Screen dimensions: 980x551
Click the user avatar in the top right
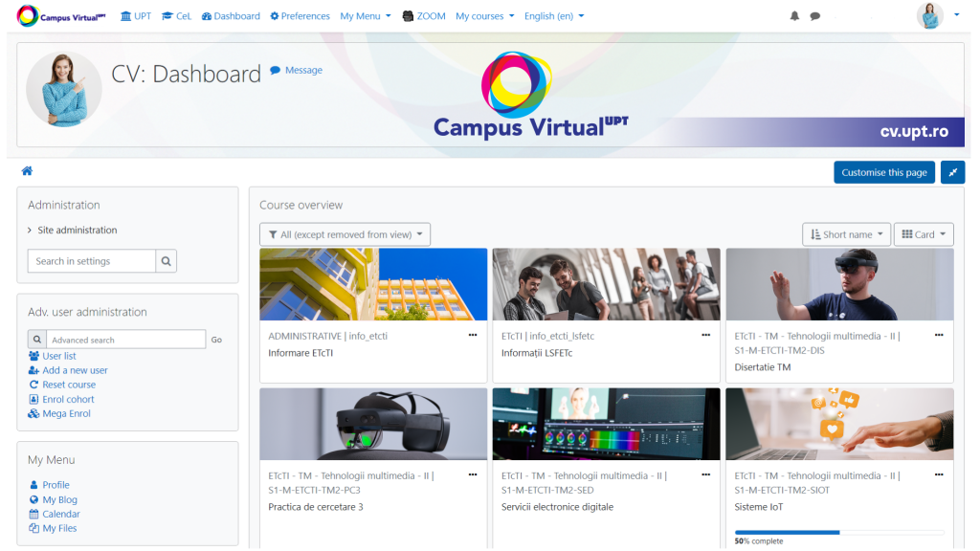[x=929, y=15]
